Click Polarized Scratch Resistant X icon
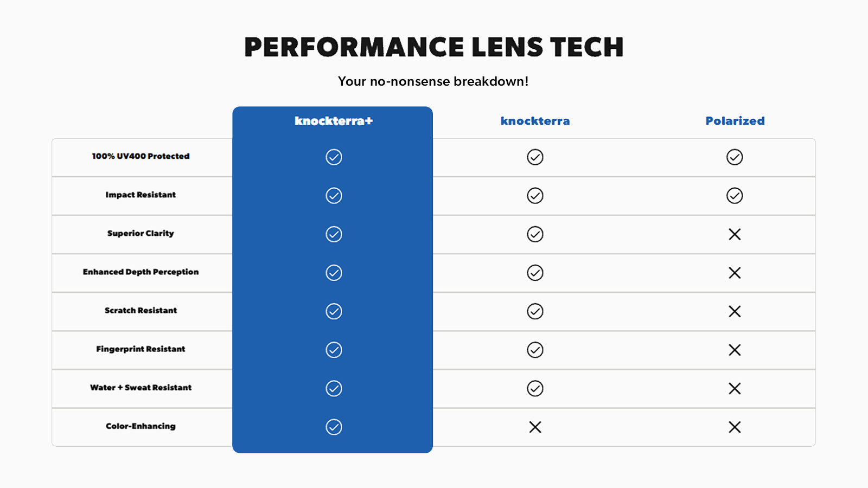Image resolution: width=868 pixels, height=488 pixels. click(735, 311)
